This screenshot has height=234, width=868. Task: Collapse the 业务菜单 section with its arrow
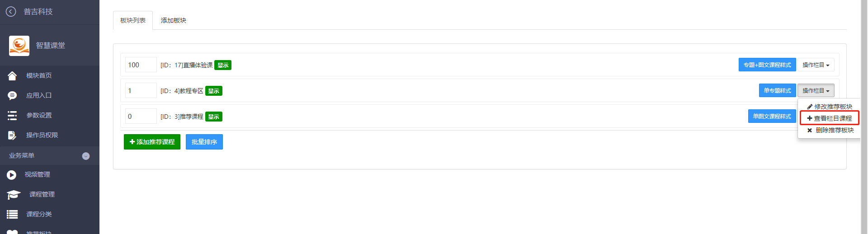pos(86,156)
